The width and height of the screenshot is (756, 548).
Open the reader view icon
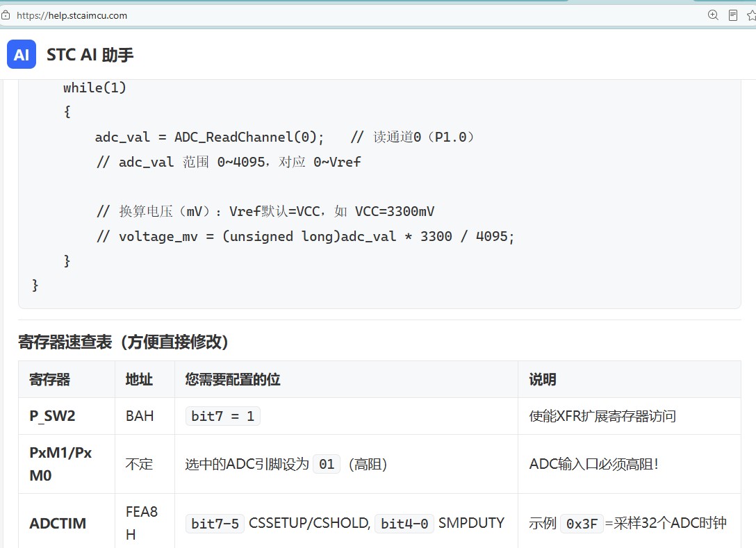[733, 15]
